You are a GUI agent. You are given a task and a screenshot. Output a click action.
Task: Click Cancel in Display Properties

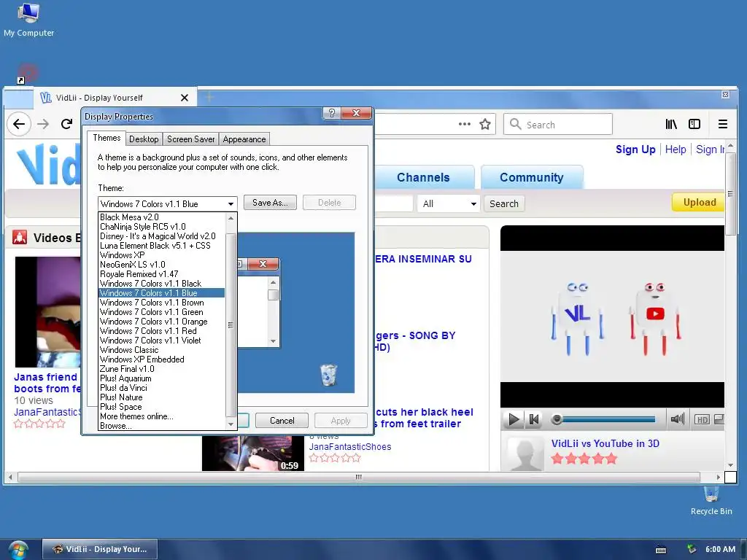point(282,421)
